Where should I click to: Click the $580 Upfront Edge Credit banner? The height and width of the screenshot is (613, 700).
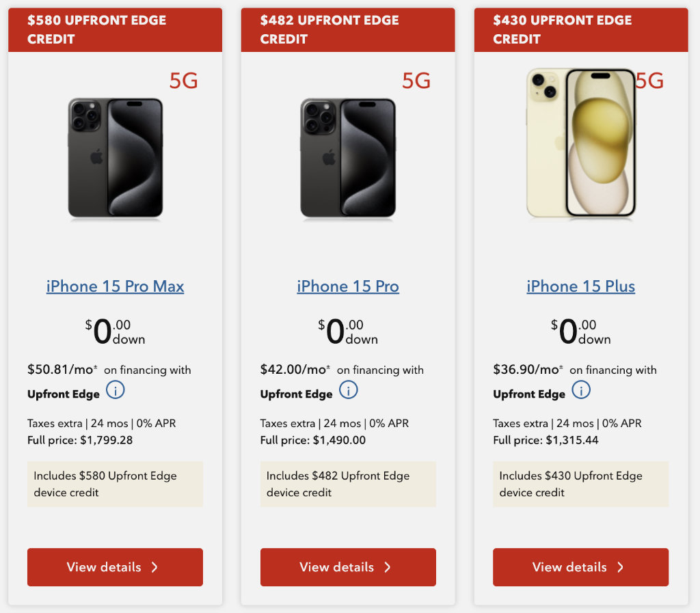point(115,29)
